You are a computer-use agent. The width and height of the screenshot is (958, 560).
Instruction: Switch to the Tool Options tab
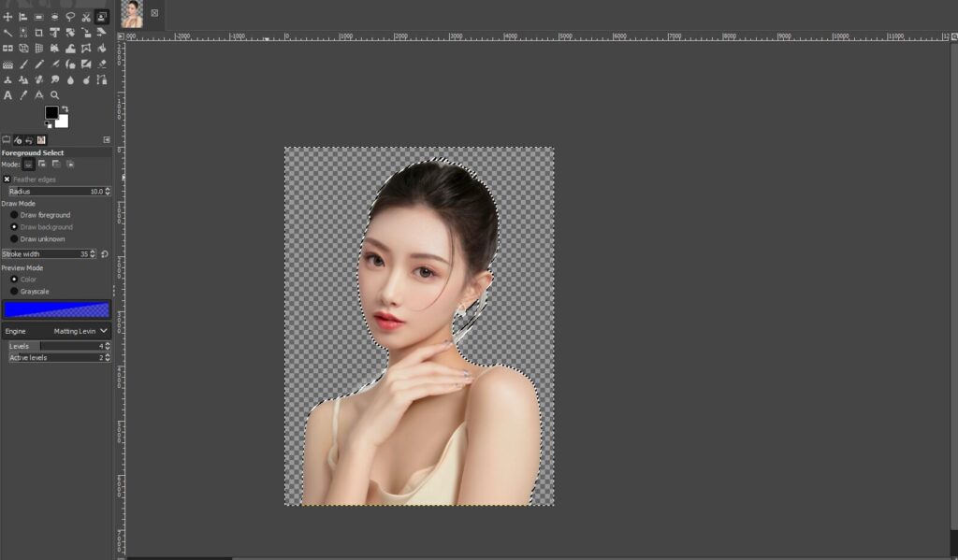tap(7, 140)
